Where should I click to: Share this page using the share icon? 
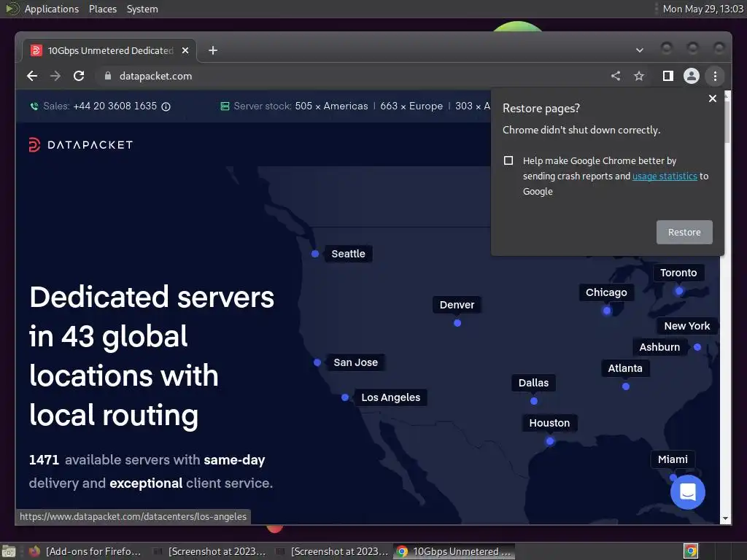coord(616,76)
